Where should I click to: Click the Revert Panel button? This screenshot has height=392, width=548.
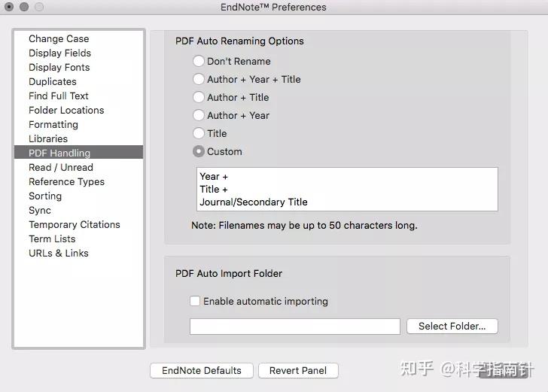(x=298, y=370)
